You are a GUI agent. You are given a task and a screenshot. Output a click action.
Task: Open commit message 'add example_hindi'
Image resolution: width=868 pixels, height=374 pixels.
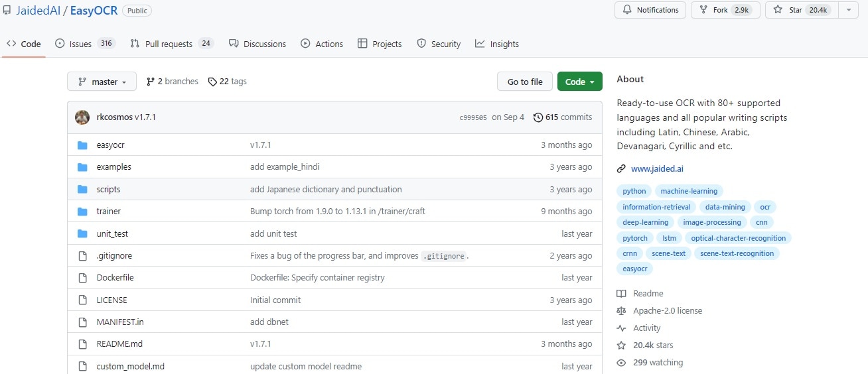pos(285,167)
